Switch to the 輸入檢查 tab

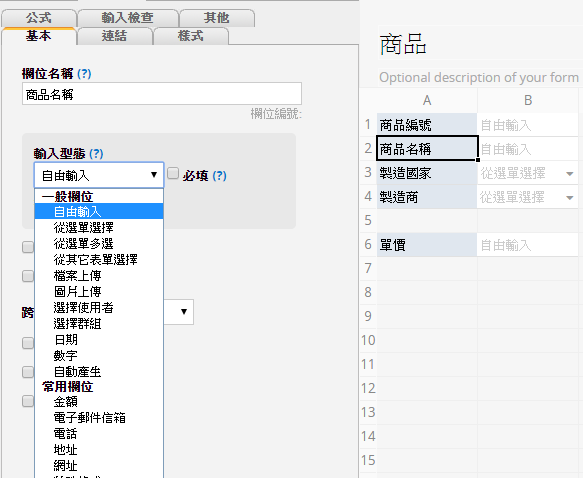[x=128, y=18]
